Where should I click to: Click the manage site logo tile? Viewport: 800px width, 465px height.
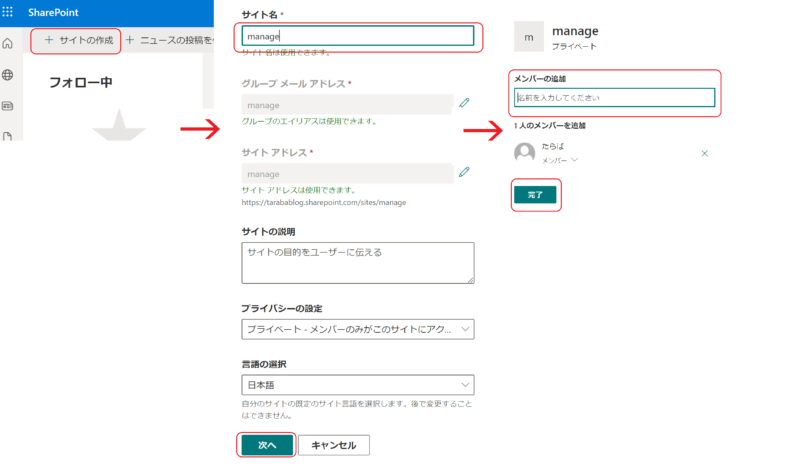click(529, 36)
